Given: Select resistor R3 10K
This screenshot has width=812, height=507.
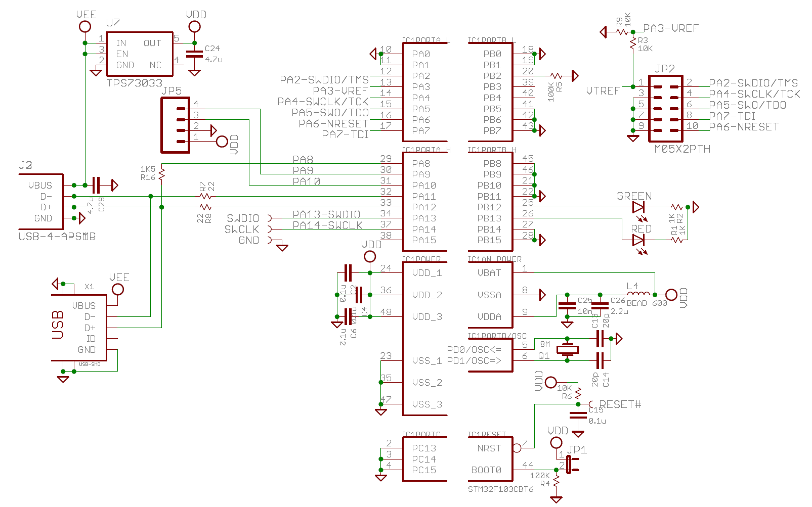Looking at the screenshot, I should click(x=633, y=43).
